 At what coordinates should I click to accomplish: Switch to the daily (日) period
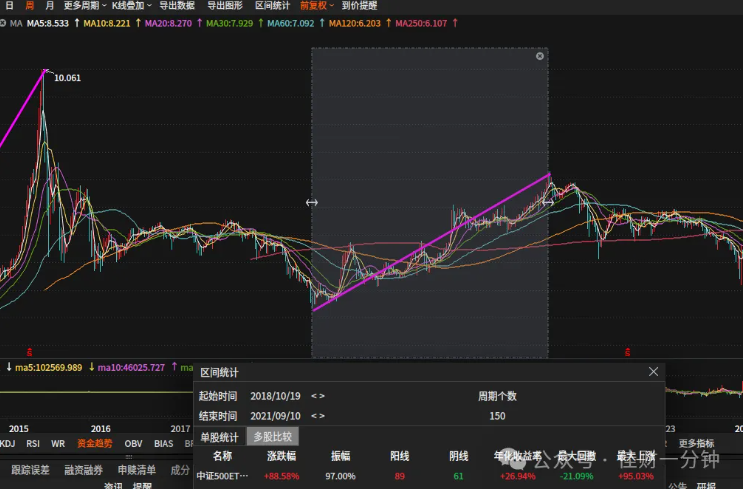(x=9, y=6)
